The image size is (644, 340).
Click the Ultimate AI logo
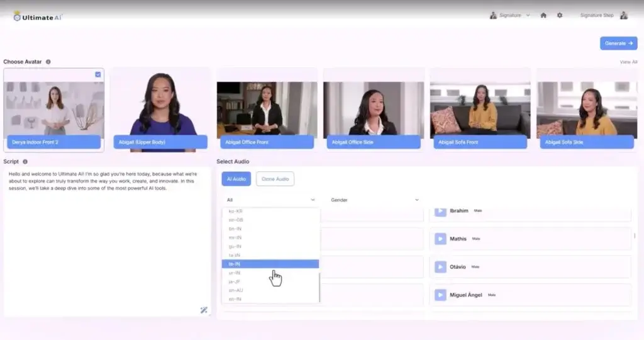pyautogui.click(x=38, y=16)
